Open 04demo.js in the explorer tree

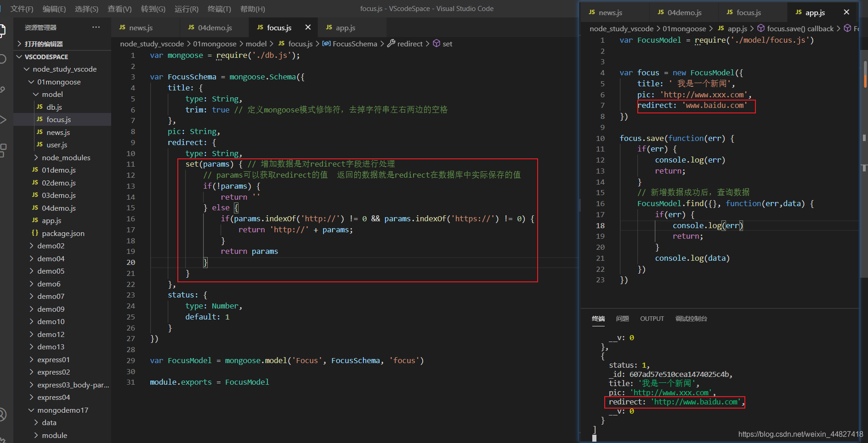[62, 208]
